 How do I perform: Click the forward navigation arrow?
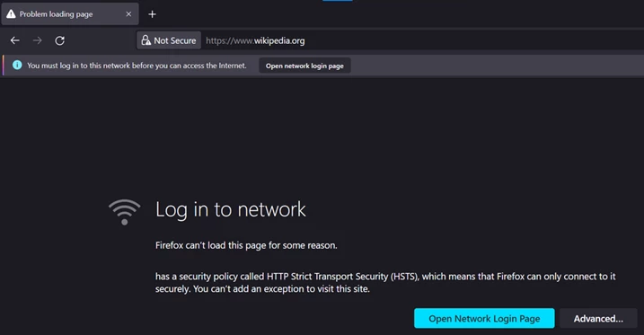(38, 40)
